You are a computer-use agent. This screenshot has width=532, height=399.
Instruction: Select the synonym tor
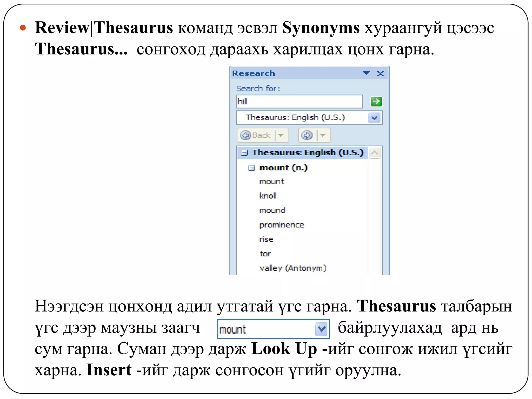pyautogui.click(x=265, y=254)
